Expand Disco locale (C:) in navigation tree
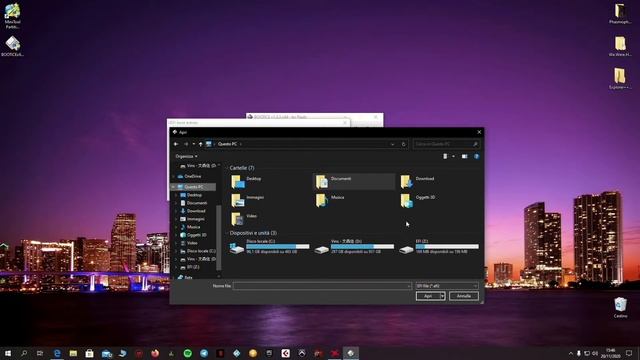The height and width of the screenshot is (360, 640). [176, 251]
